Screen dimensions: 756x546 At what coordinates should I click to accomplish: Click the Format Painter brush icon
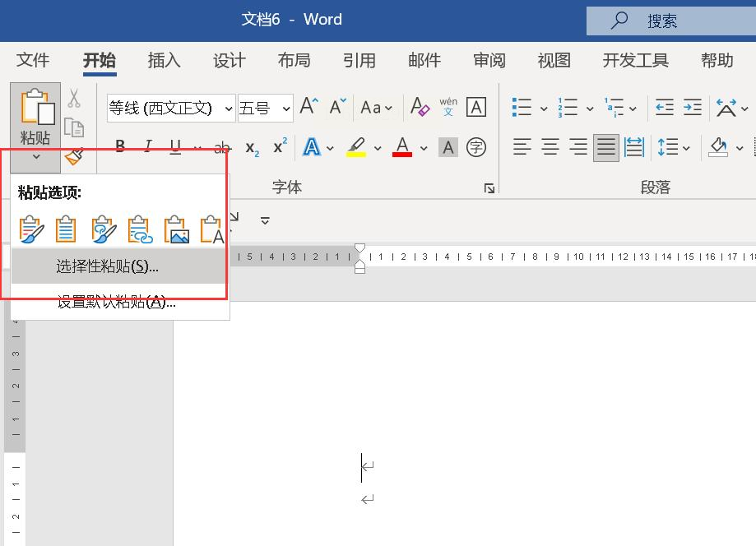74,156
